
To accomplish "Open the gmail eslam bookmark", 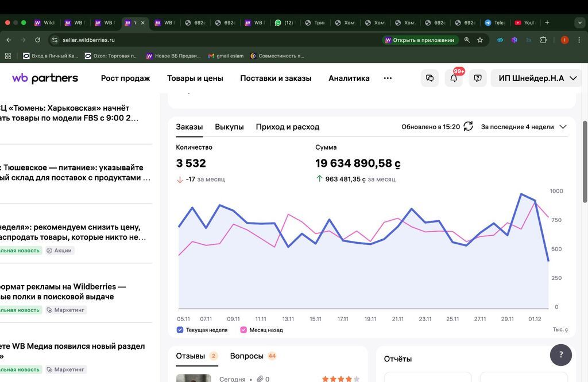I will point(226,56).
